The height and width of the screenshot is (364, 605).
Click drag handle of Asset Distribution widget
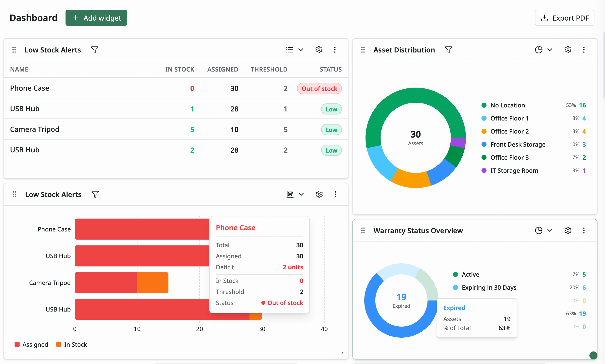(x=363, y=50)
